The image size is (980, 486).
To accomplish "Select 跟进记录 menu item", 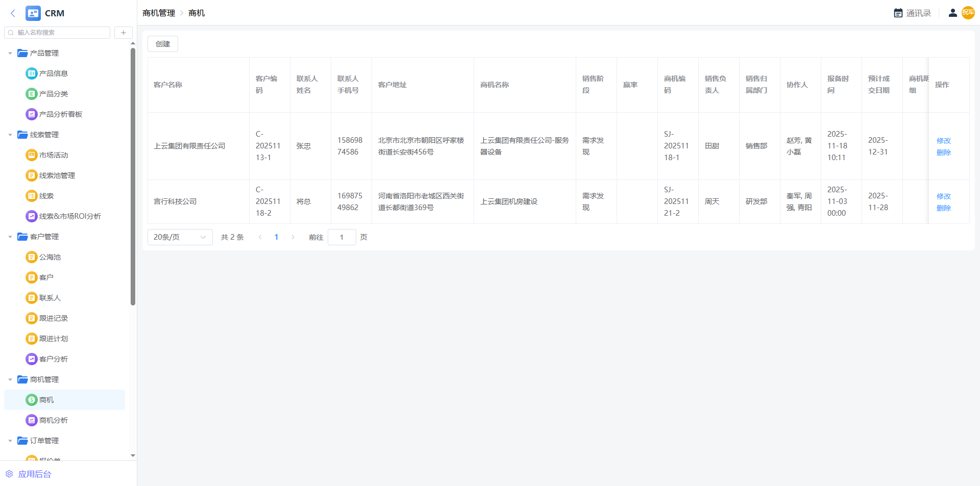I will coord(54,318).
